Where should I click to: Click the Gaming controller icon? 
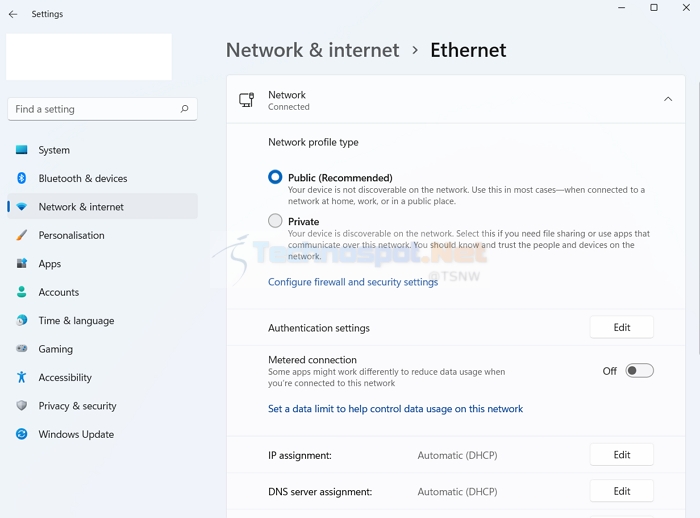21,348
